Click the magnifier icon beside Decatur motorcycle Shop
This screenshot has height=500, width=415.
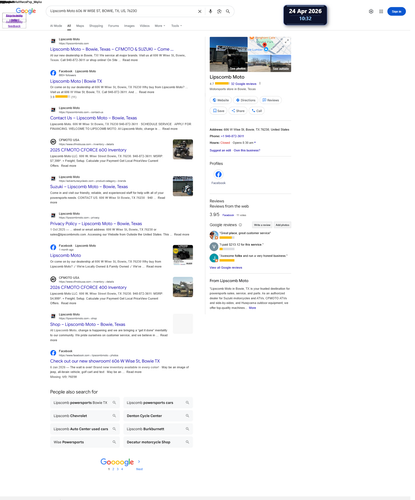point(187,442)
